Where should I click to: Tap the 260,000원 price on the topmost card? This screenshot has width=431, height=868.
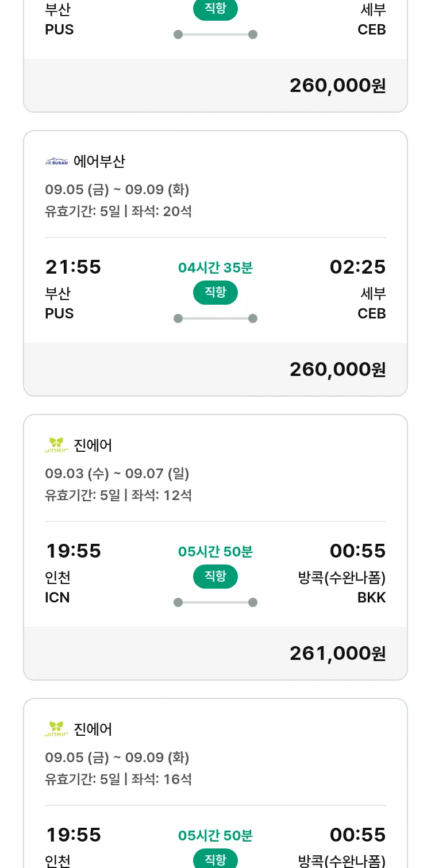337,85
